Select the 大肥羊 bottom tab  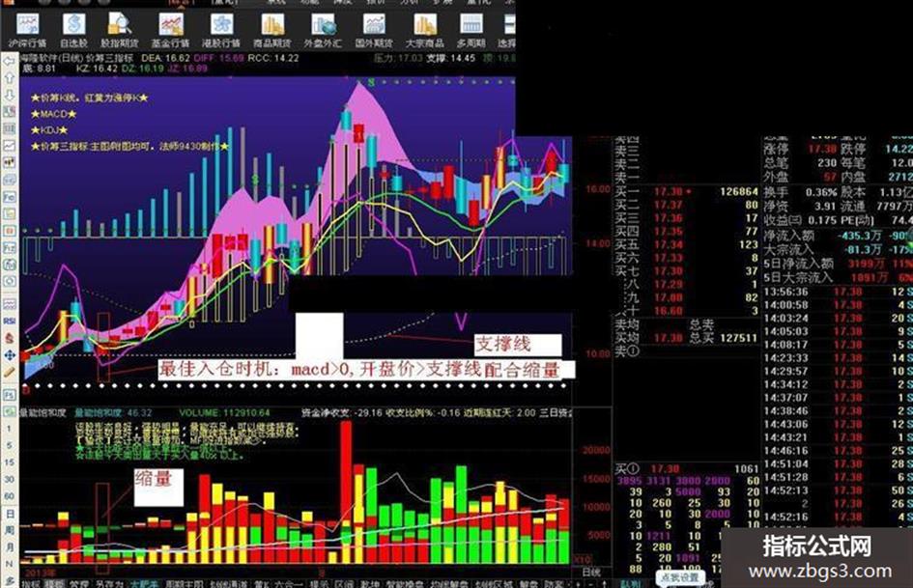click(144, 583)
